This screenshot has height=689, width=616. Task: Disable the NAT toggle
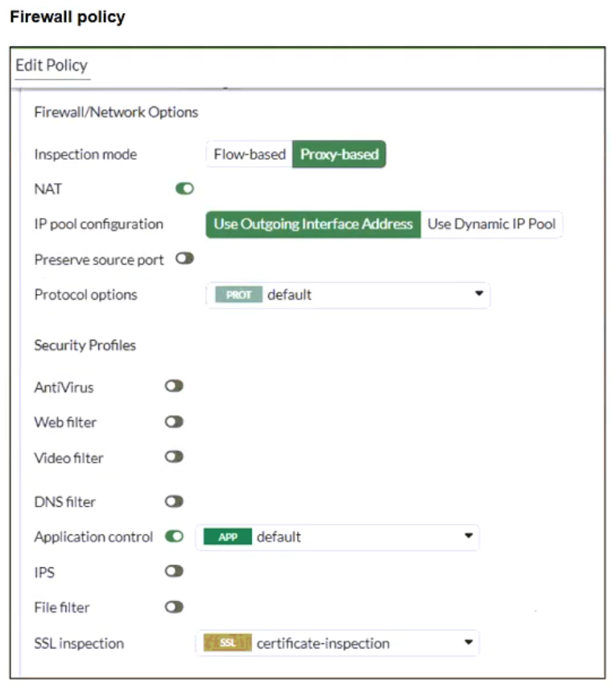tap(185, 189)
